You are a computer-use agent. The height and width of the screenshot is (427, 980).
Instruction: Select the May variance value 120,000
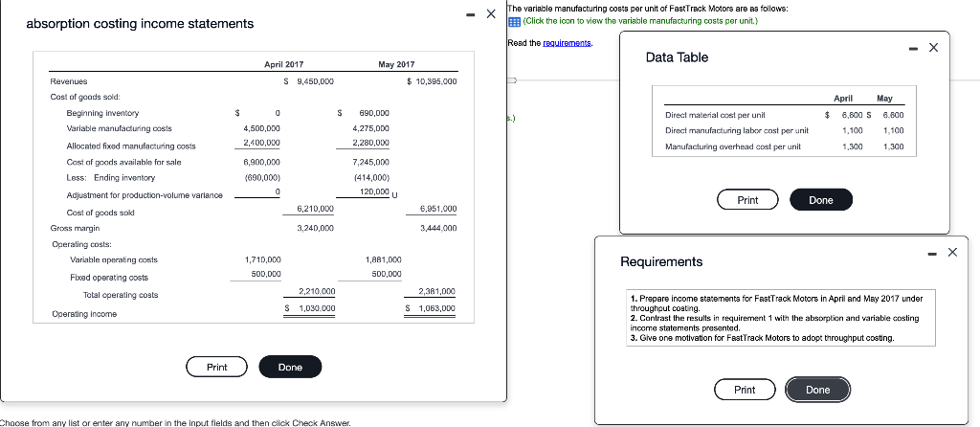tap(374, 191)
